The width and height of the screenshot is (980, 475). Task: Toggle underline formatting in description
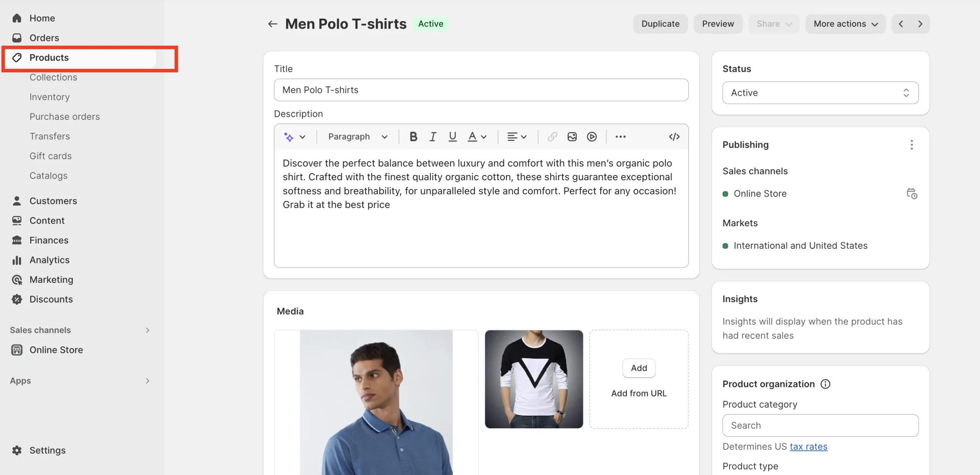tap(452, 137)
